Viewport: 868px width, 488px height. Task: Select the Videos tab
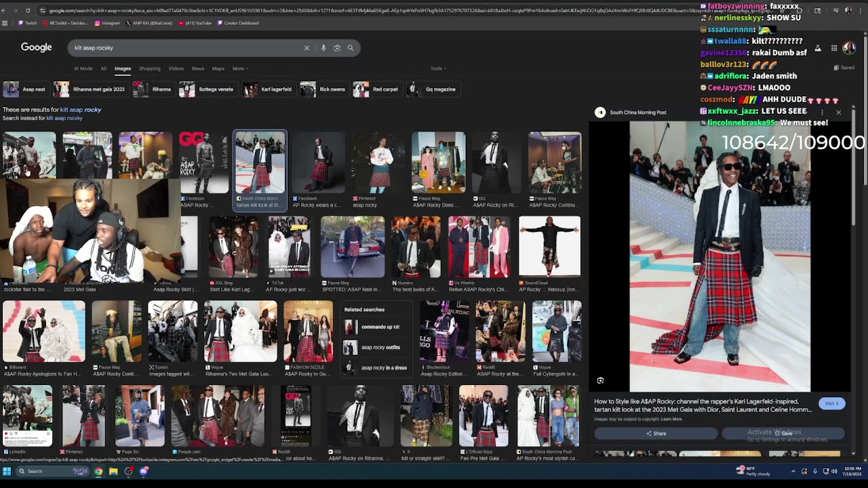click(x=176, y=68)
